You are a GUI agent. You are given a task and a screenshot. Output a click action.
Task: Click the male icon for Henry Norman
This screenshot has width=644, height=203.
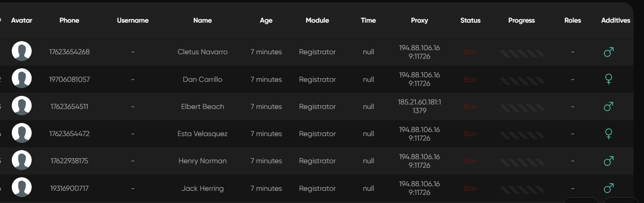click(x=609, y=161)
